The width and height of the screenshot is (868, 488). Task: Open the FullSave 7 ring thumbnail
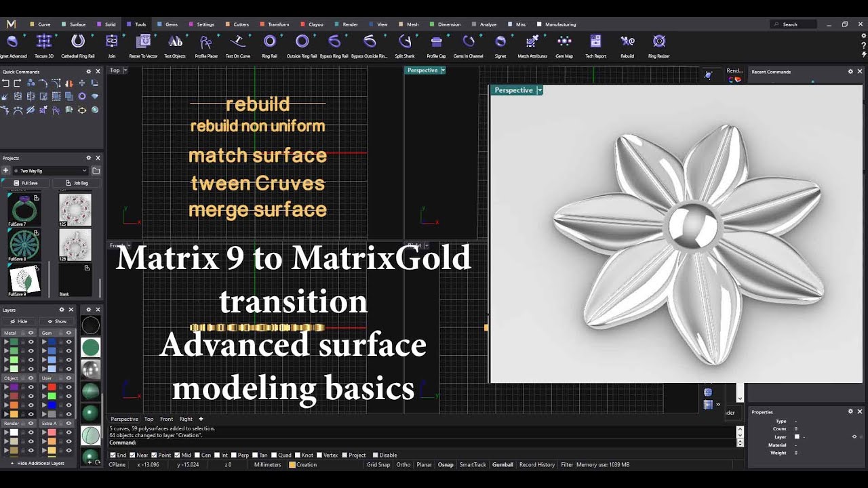point(24,209)
